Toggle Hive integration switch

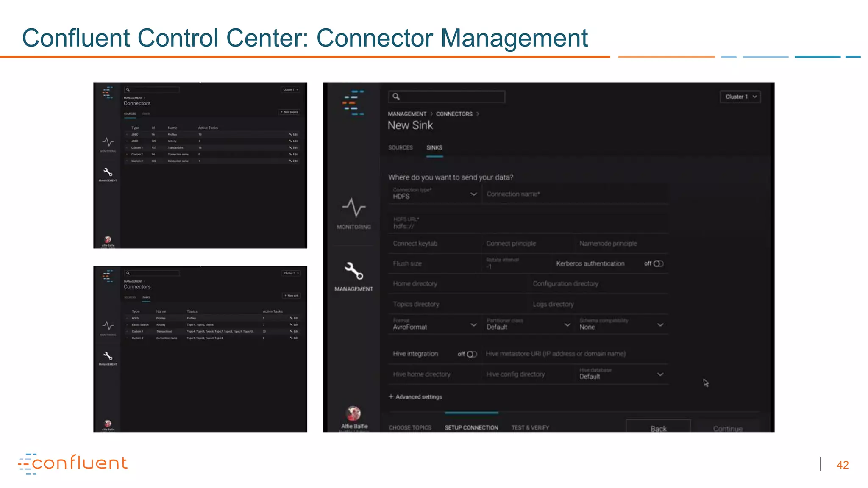(x=472, y=354)
